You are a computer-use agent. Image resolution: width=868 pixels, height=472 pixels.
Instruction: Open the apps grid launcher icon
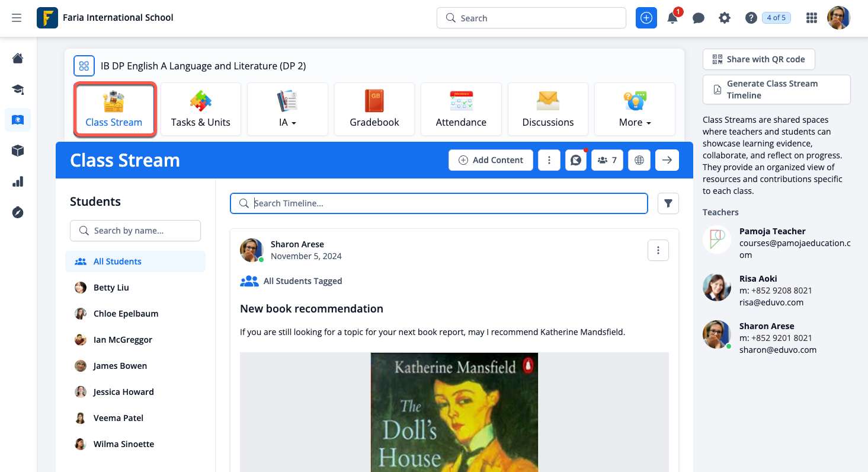point(812,18)
